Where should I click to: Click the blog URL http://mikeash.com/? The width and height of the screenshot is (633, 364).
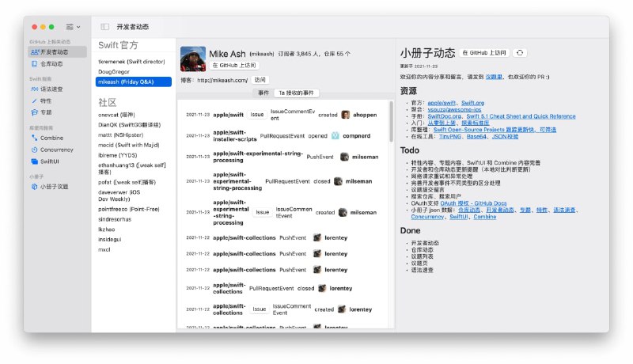click(222, 80)
